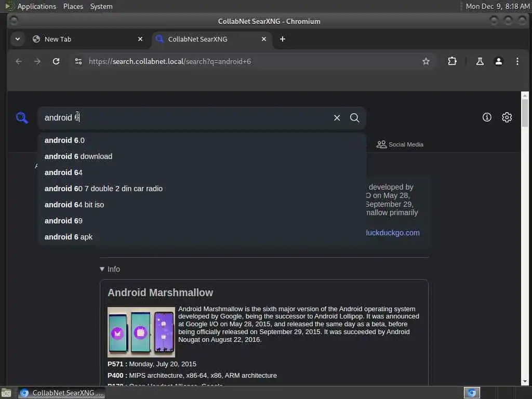Screen dimensions: 532x399
Task: Choose suggestion 'android 6 apk'
Action: tap(202, 237)
